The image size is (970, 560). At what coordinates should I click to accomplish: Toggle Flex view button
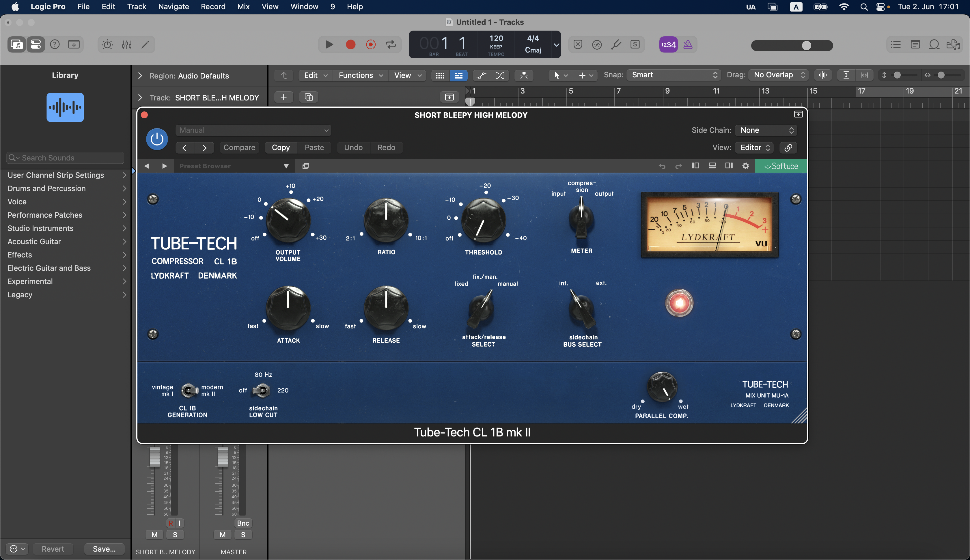[500, 75]
